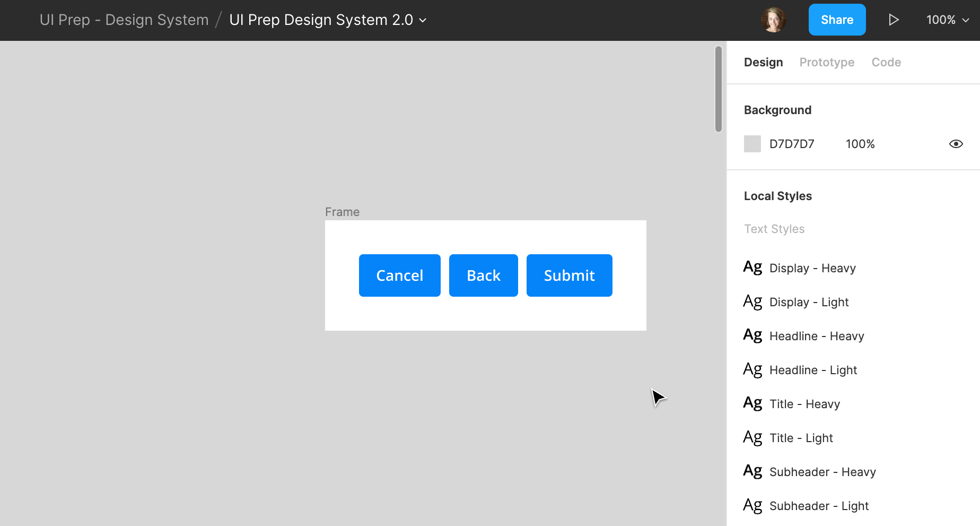Select the Display - Light text style
The height and width of the screenshot is (526, 980).
(x=809, y=302)
